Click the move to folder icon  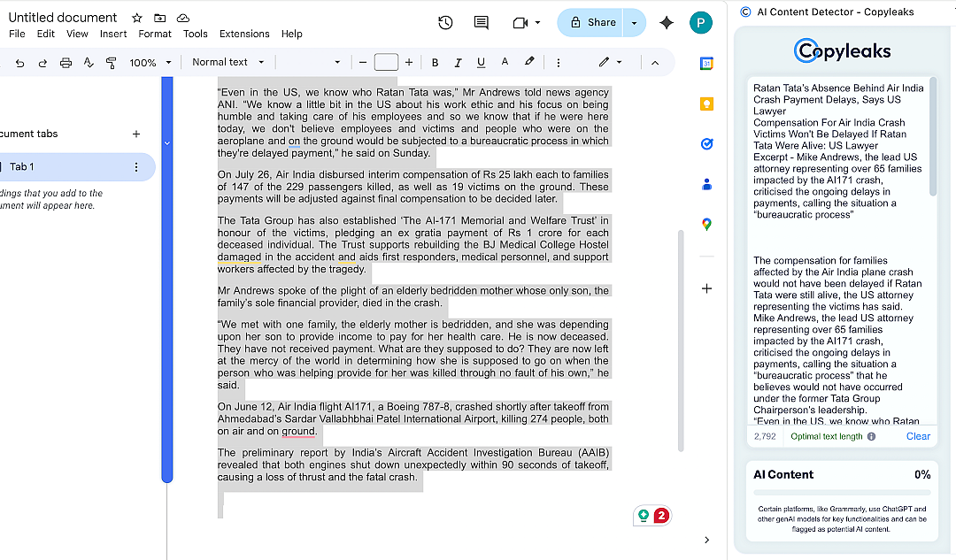click(x=159, y=18)
